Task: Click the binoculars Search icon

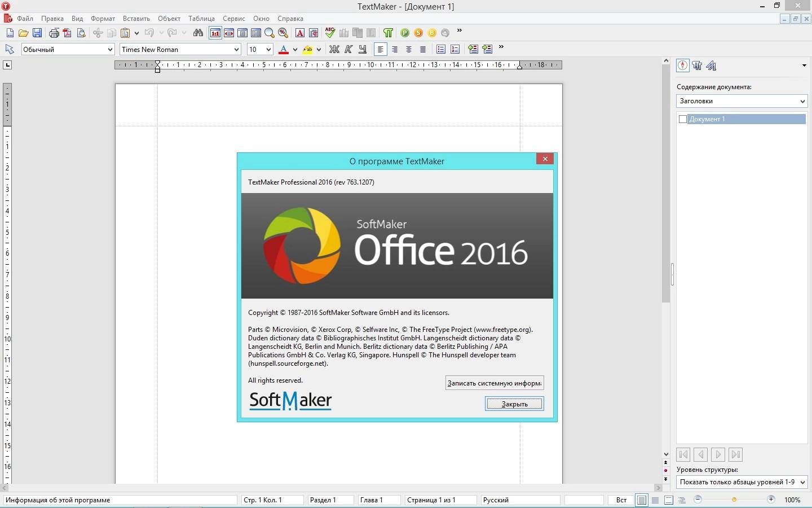Action: point(198,33)
